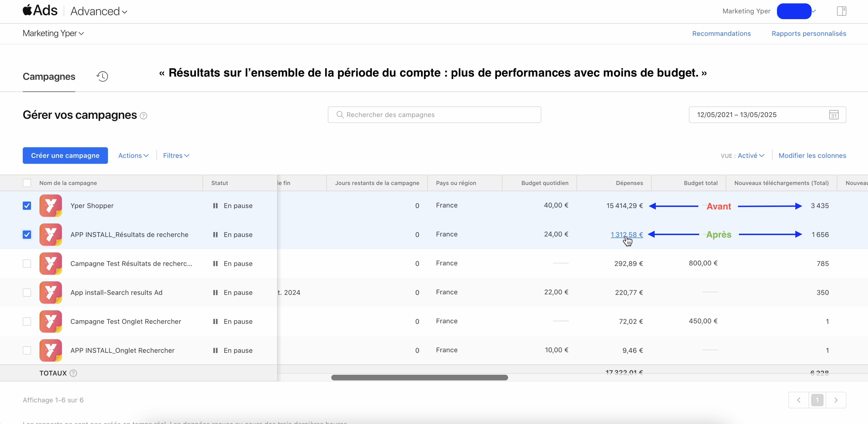Click the pause icon in Yper Shopper row
The height and width of the screenshot is (424, 868).
tap(215, 206)
